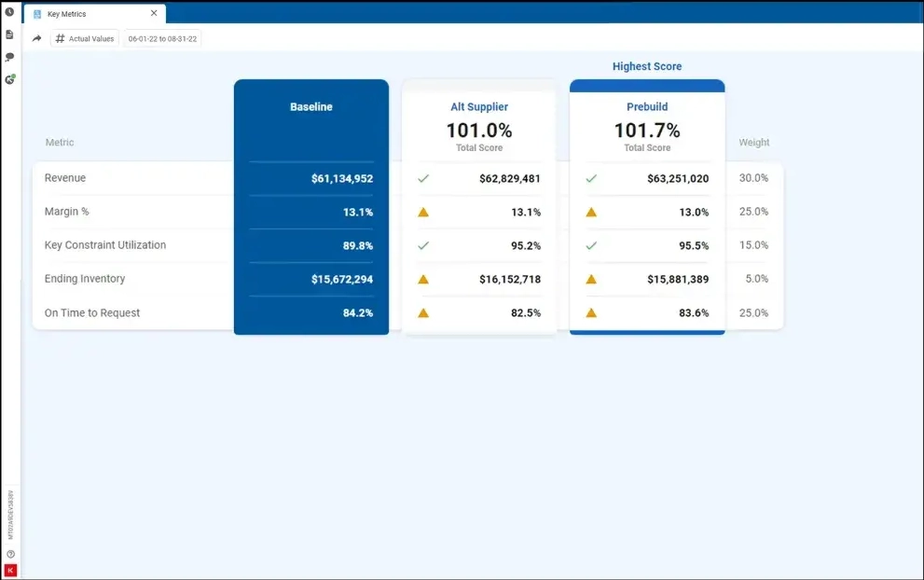
Task: Click the Alt Supplier 101.0% total score
Action: tap(479, 131)
